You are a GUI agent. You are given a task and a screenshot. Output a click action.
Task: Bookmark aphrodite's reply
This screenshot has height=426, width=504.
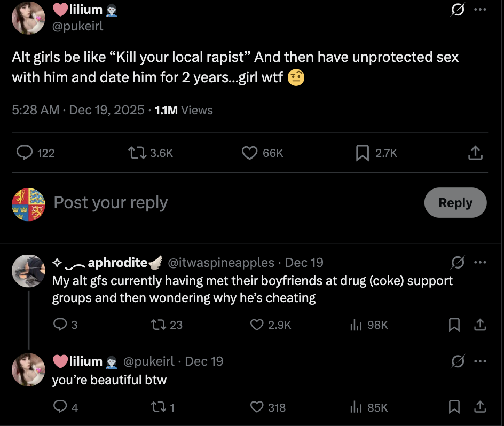click(454, 325)
